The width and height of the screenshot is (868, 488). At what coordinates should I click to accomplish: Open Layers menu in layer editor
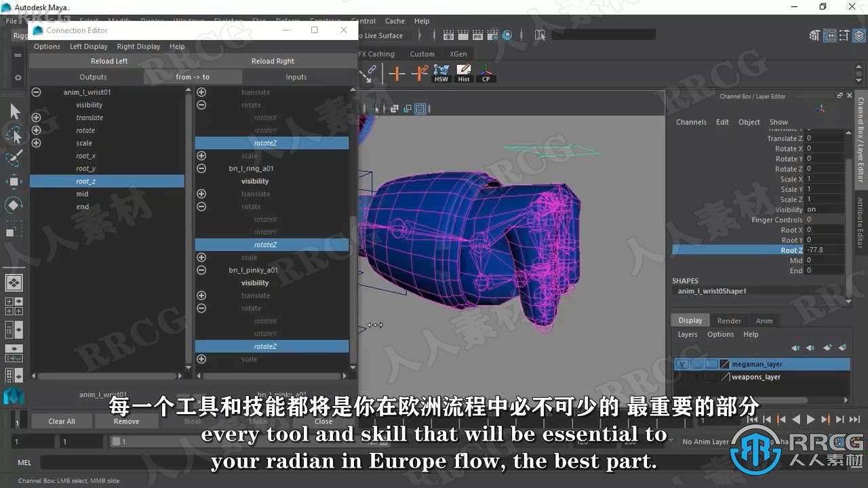pos(688,334)
